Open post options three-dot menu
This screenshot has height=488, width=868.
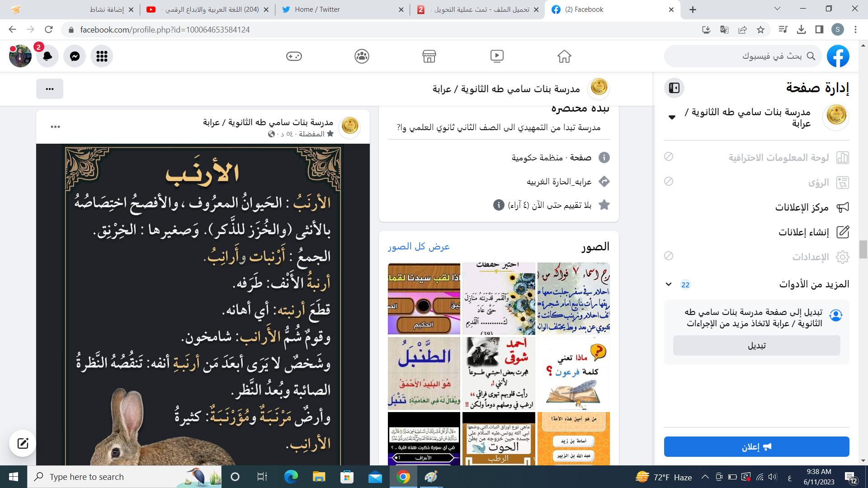[x=55, y=127]
